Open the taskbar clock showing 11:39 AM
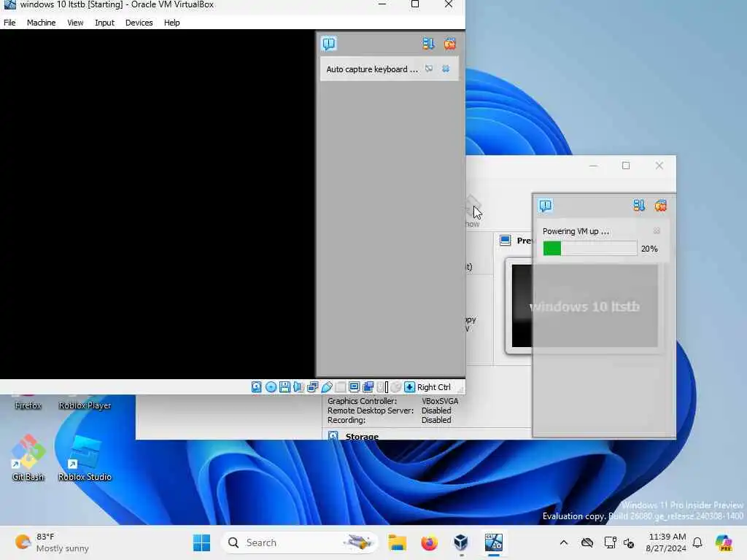747x560 pixels. pos(666,542)
